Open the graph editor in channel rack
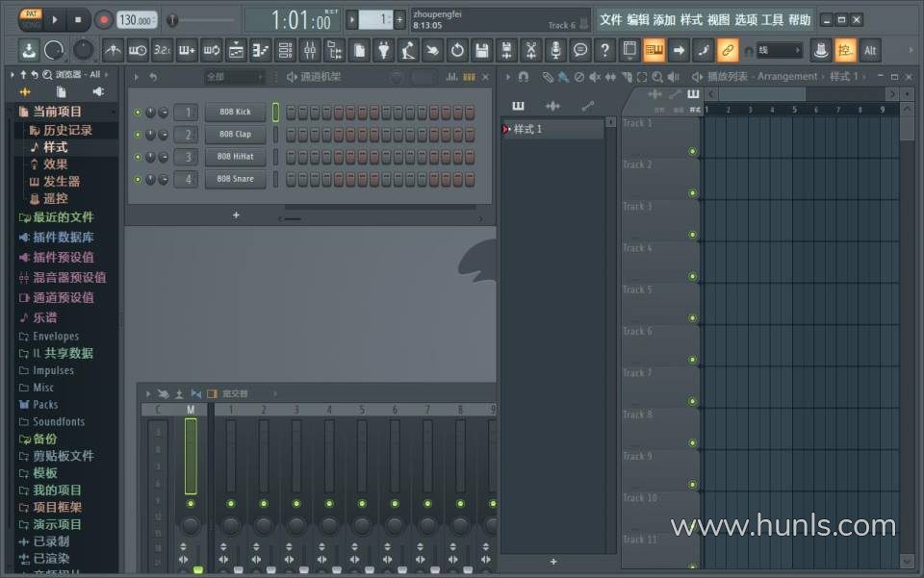The height and width of the screenshot is (578, 924). (x=452, y=77)
